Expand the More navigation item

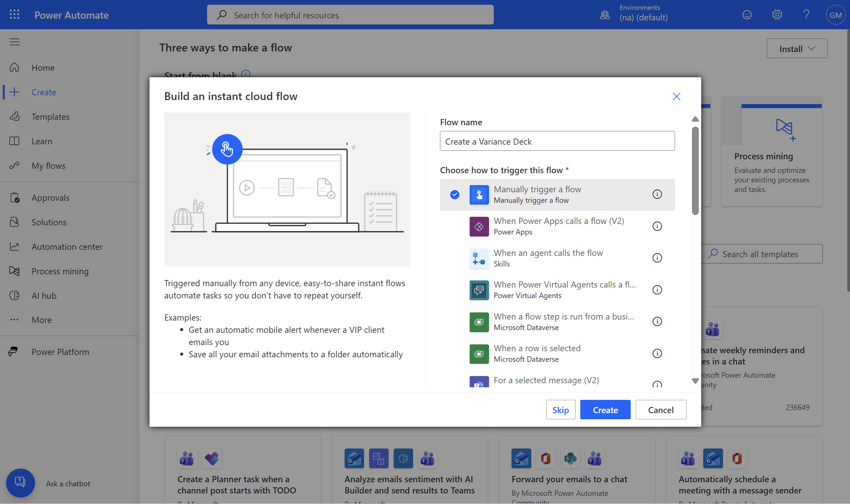click(42, 320)
